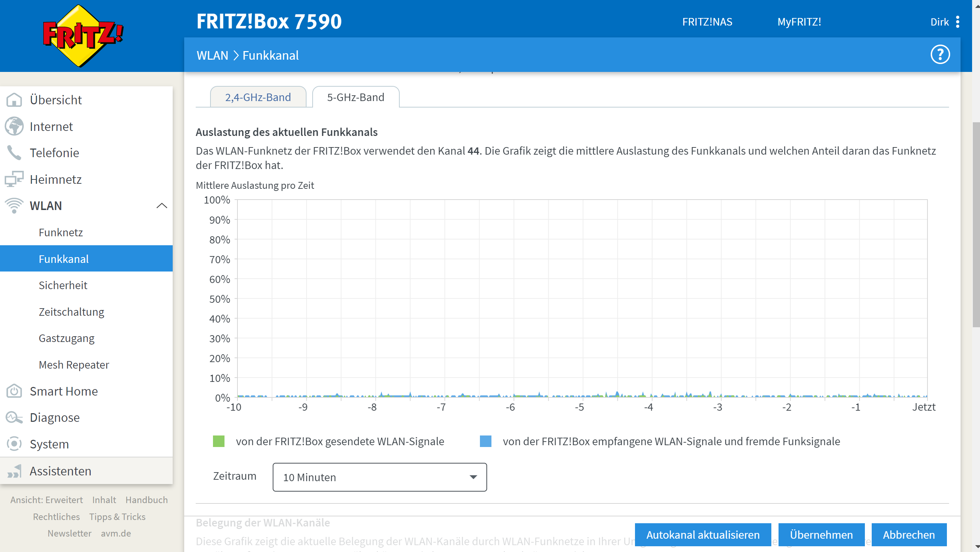Select the 5-GHz-Band tab
This screenshot has width=980, height=552.
(x=355, y=97)
